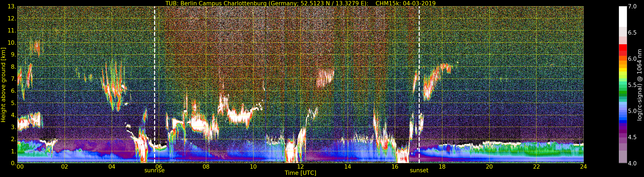Click the "sunset" label below the time axis
The width and height of the screenshot is (644, 177).
[x=419, y=171]
